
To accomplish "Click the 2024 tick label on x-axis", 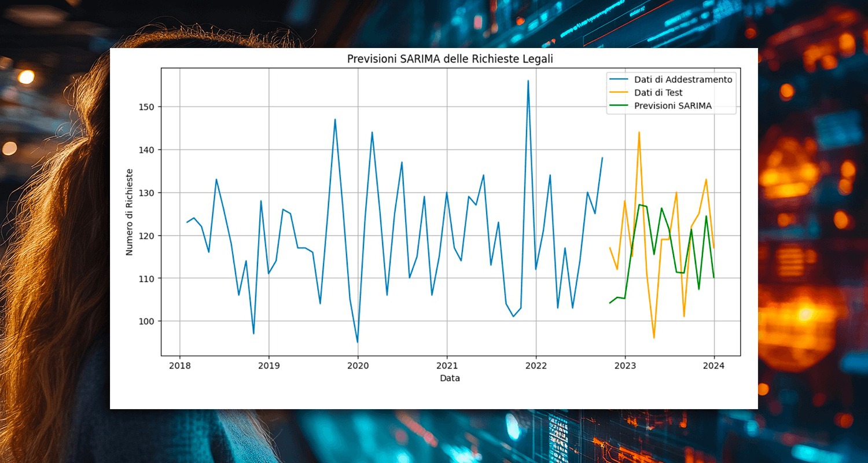I will pos(713,366).
